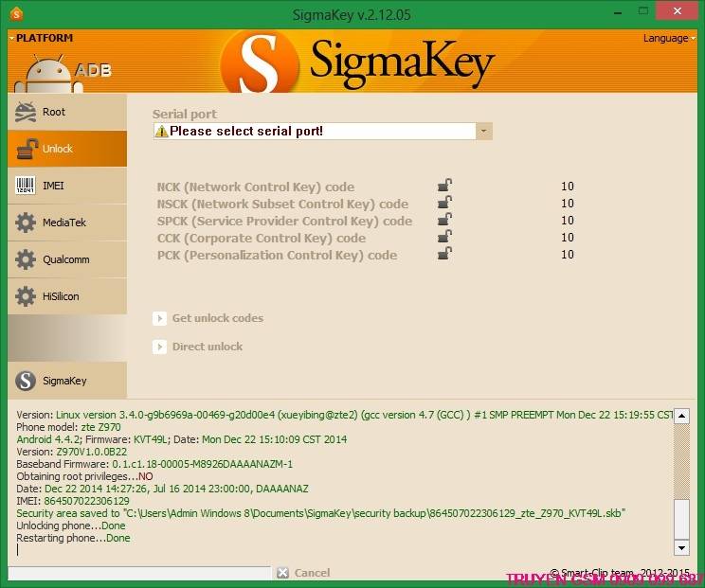This screenshot has width=705, height=588.
Task: Click the Serial port heading label
Action: pos(185,114)
